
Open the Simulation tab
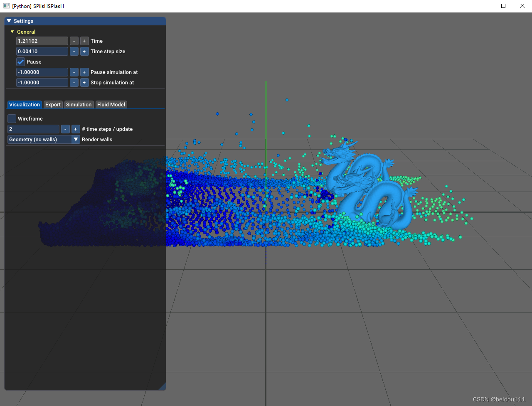(x=79, y=104)
